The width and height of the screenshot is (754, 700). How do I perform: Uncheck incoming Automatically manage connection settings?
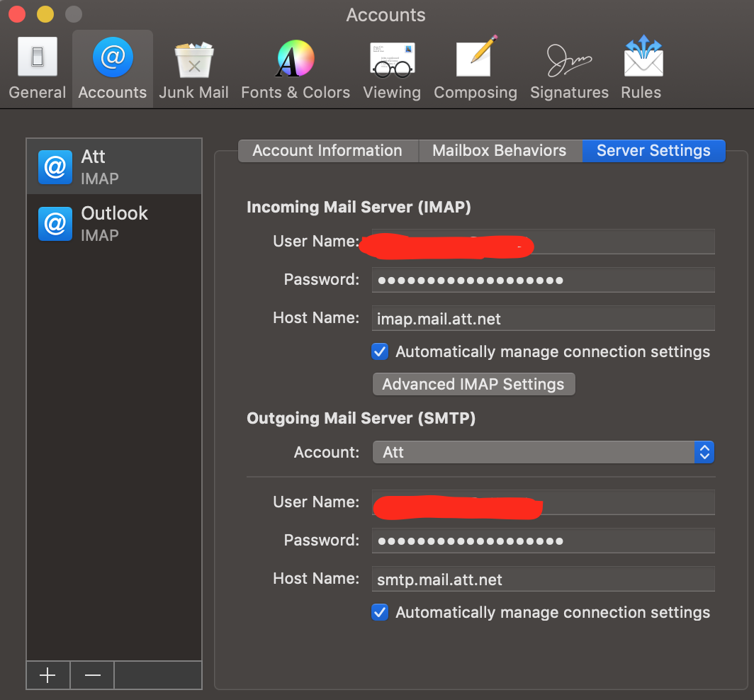380,351
